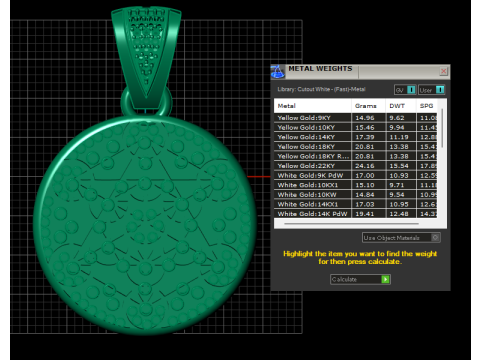The height and width of the screenshot is (360, 480).
Task: Click the DWT column header
Action: click(x=401, y=106)
